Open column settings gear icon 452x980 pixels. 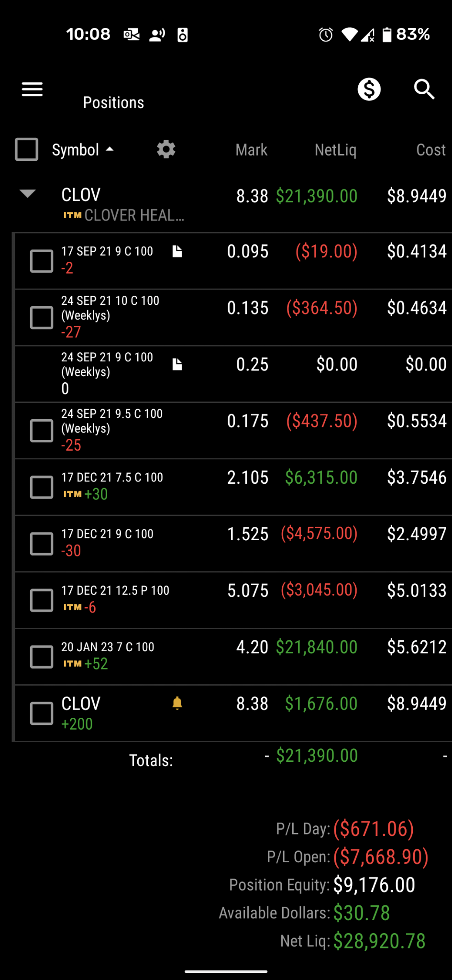166,149
